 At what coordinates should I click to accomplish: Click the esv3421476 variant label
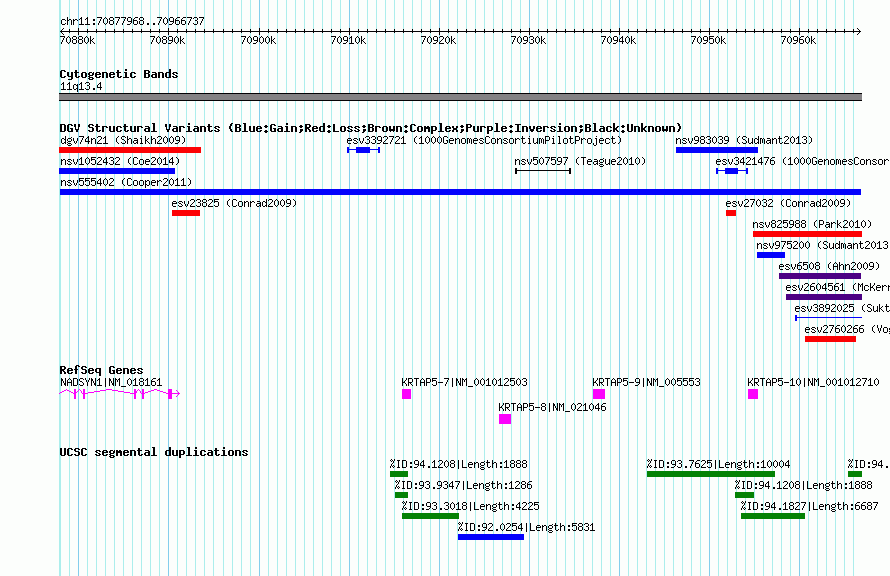pos(802,161)
